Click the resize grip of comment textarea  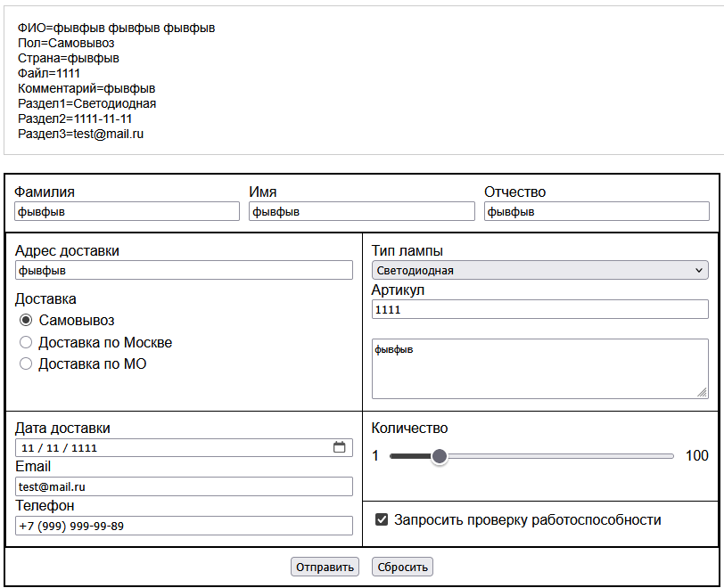tap(703, 392)
